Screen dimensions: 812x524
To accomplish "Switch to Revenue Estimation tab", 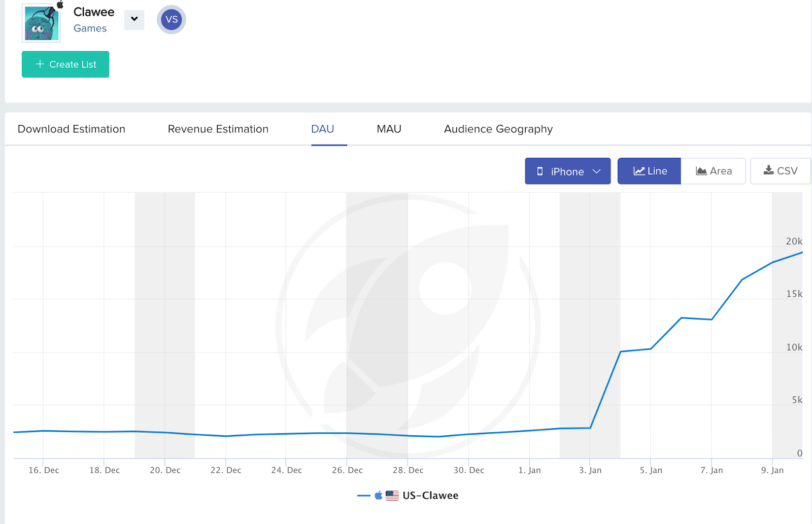I will pyautogui.click(x=218, y=129).
